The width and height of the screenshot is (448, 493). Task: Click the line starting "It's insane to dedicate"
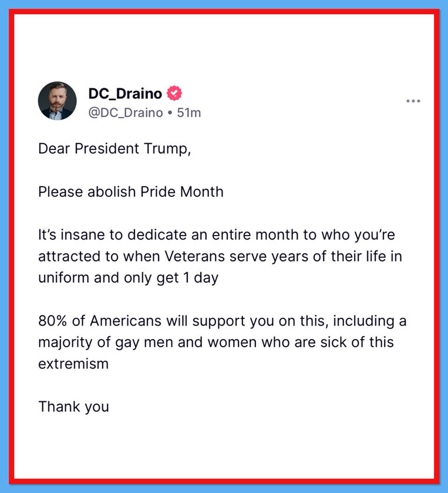click(x=218, y=234)
